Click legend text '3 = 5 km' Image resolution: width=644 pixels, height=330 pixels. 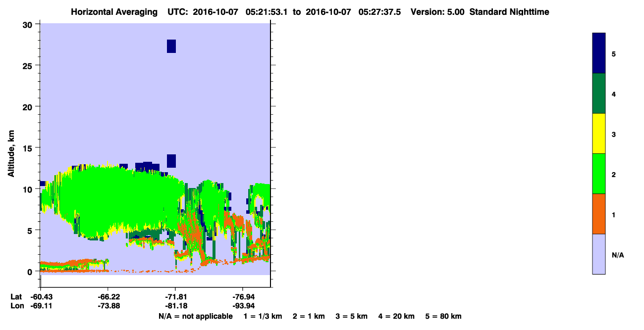(x=352, y=316)
